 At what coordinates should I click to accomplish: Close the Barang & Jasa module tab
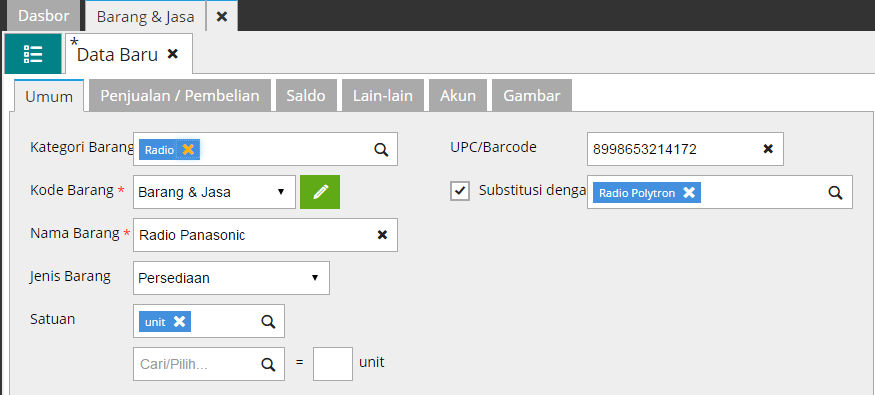click(x=222, y=16)
